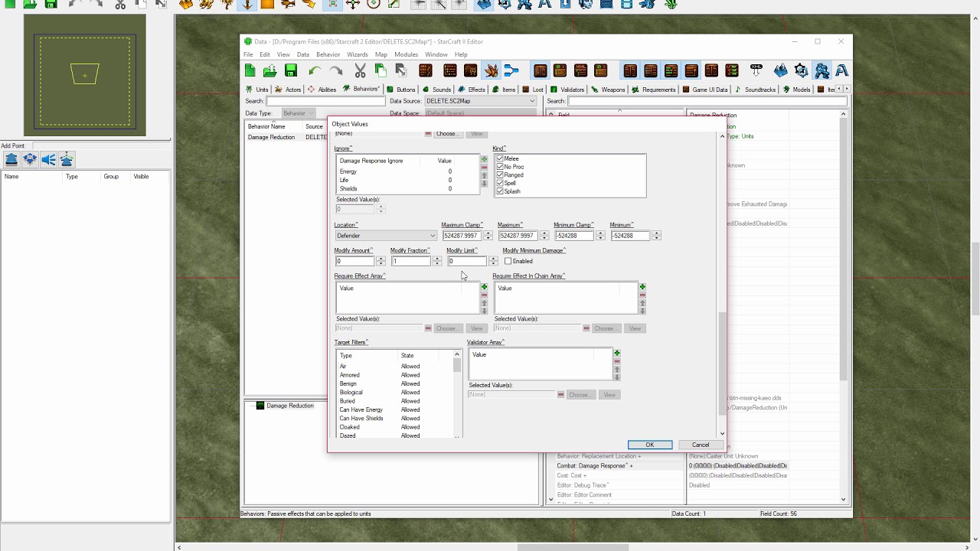Switch to the Units tab

tap(257, 90)
